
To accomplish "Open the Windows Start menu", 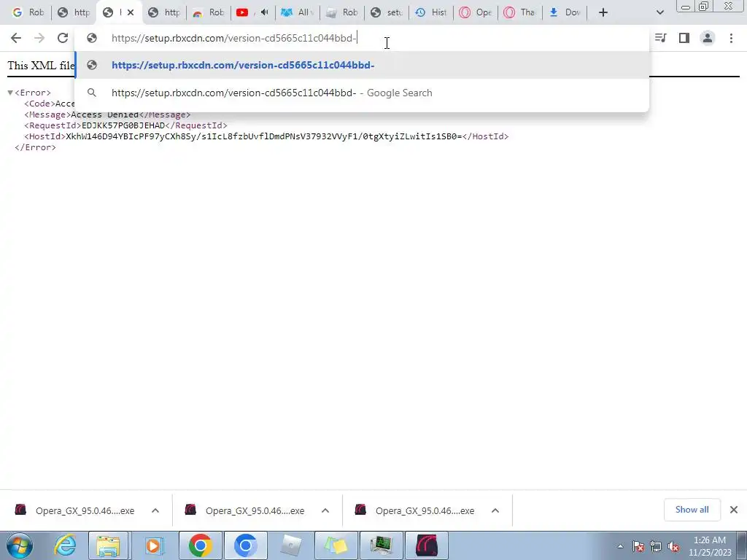I will click(20, 545).
